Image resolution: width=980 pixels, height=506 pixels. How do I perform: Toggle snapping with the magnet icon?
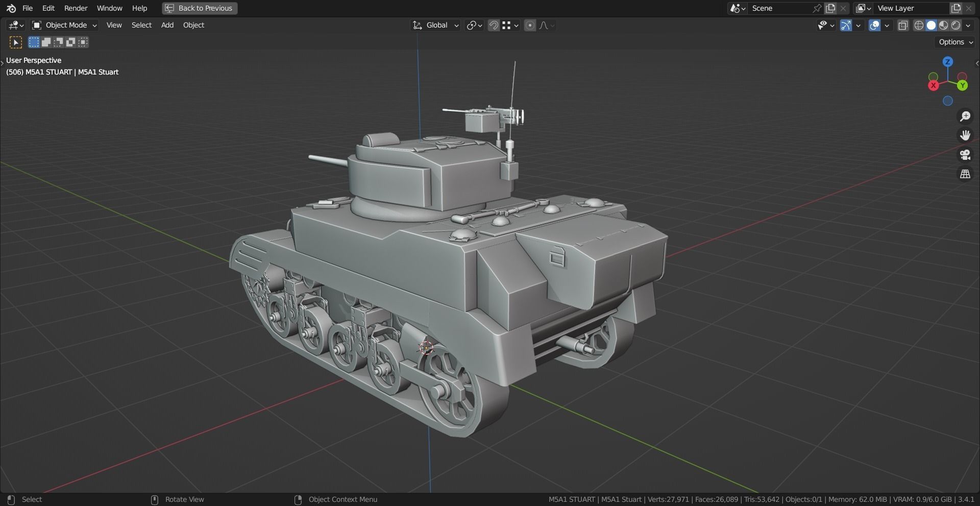pos(494,25)
